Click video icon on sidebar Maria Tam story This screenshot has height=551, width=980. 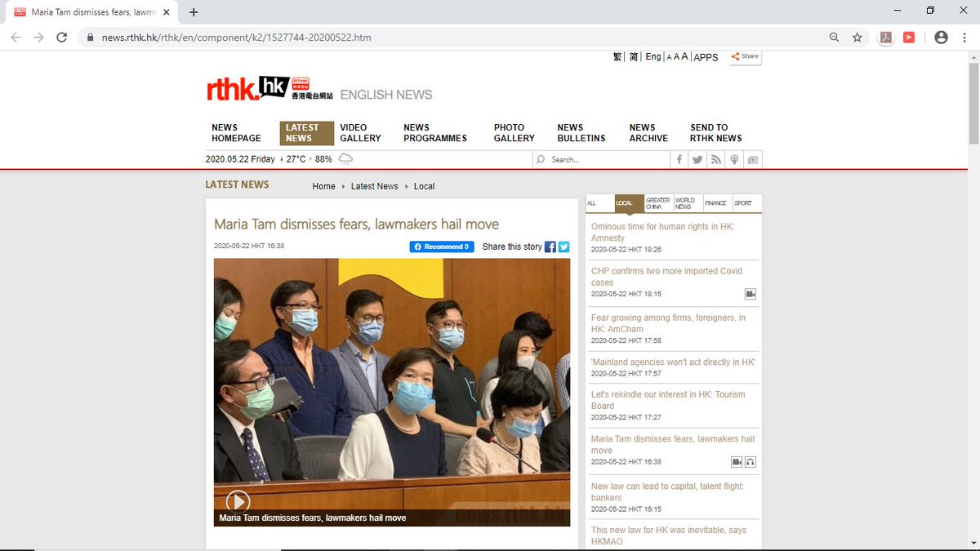(x=737, y=462)
